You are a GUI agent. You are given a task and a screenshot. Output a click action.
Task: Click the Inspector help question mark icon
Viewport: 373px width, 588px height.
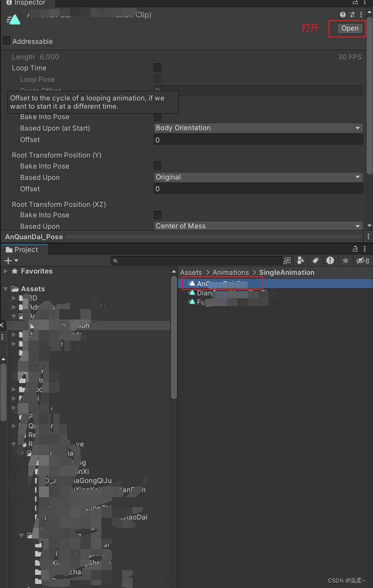pos(342,15)
